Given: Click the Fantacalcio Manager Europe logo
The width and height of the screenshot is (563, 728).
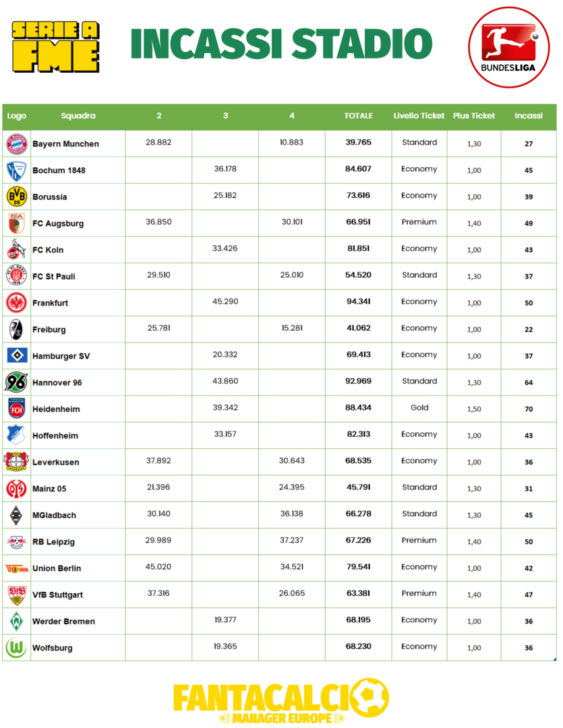Looking at the screenshot, I should tap(280, 701).
